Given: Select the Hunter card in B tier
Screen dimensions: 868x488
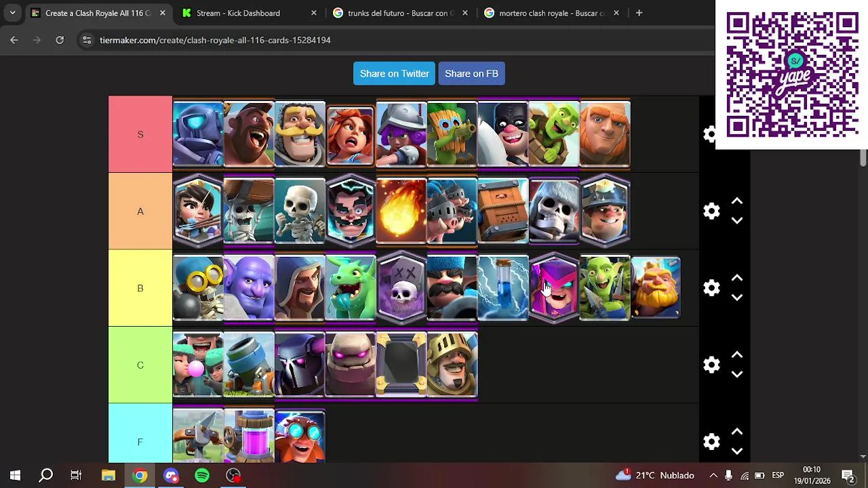Looking at the screenshot, I should click(x=452, y=288).
